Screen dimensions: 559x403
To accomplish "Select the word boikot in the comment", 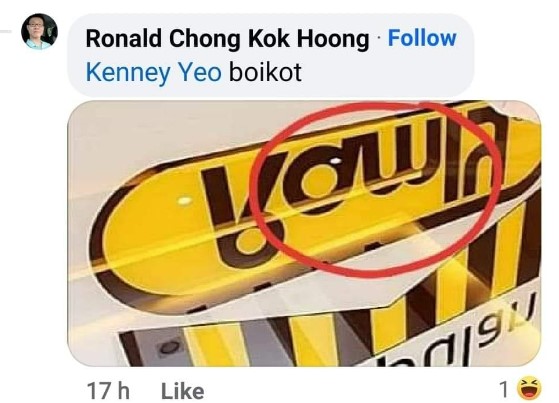I will pyautogui.click(x=265, y=72).
